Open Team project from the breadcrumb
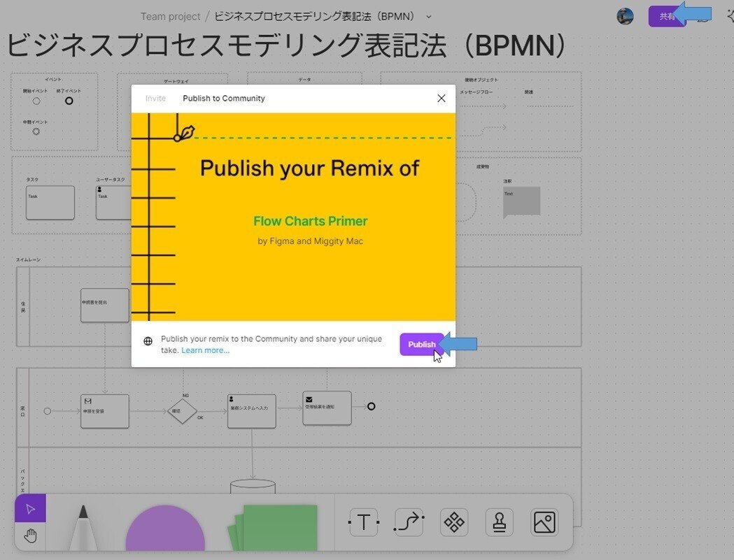Screen dimensions: 734x560 [x=170, y=15]
